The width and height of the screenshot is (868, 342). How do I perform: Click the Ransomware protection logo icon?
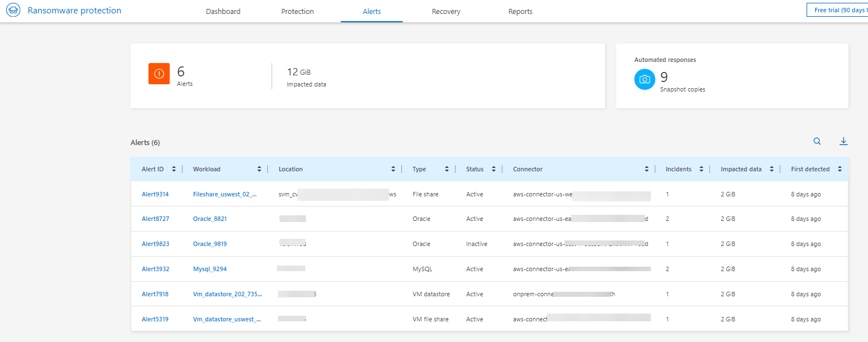(13, 11)
